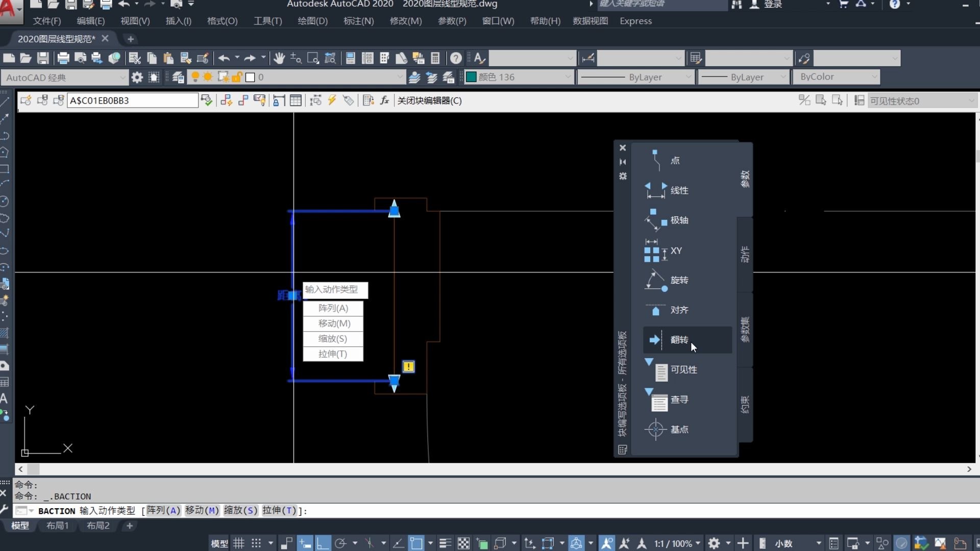This screenshot has height=551, width=980.
Task: Select the 基点 (Base point) parameter tool
Action: pos(687,430)
